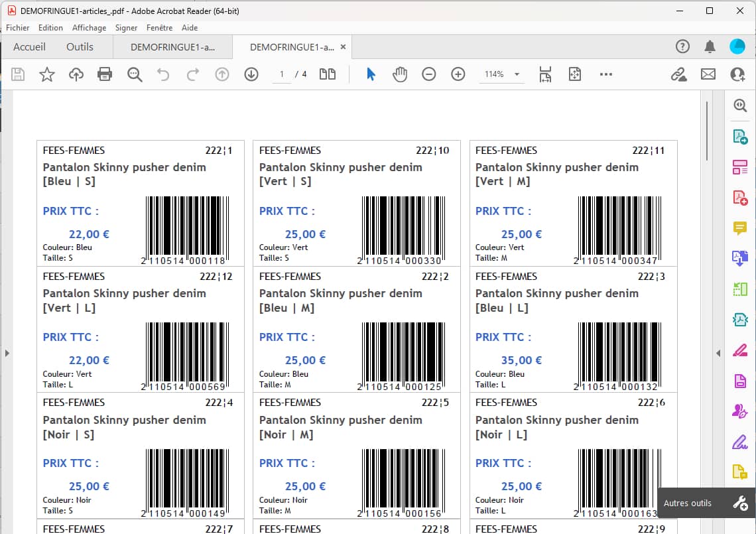Open the search magnifier in right panel
This screenshot has height=534, width=756.
(x=740, y=105)
